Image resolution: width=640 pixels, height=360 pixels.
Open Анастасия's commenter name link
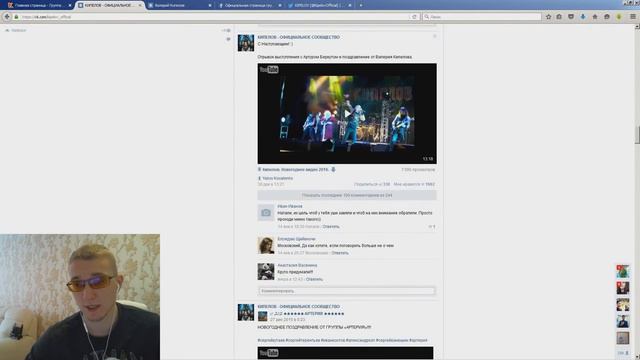297,265
